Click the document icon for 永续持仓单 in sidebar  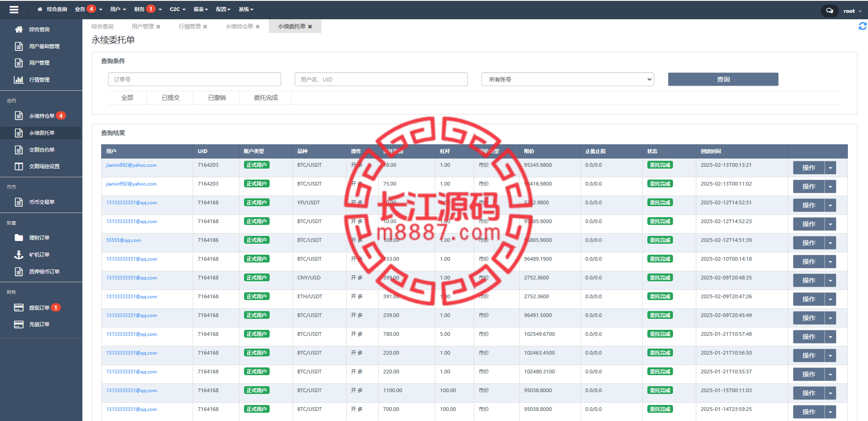[19, 116]
